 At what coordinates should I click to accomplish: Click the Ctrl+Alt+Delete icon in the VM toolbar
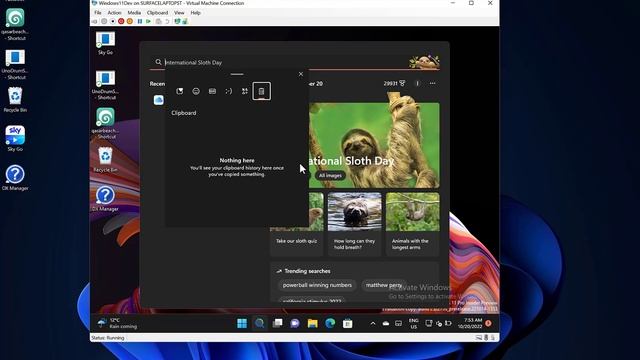[x=94, y=21]
